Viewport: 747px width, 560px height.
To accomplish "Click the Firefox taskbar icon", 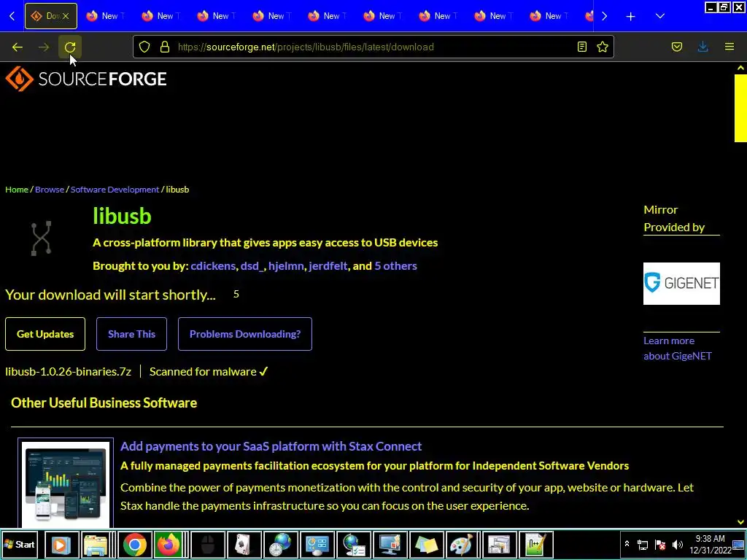I will point(168,544).
